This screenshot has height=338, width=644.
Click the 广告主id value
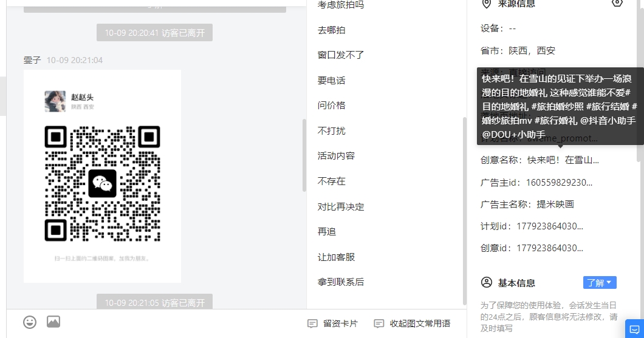559,183
